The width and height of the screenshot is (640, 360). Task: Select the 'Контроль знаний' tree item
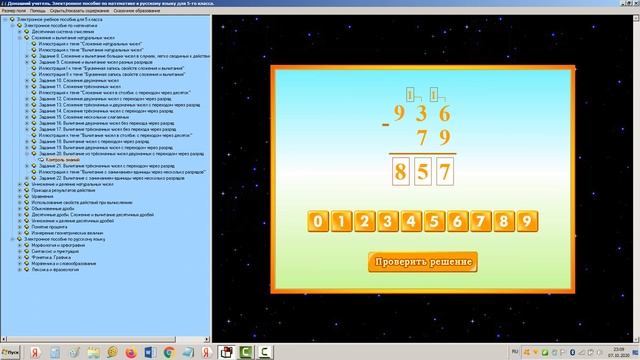pos(63,160)
